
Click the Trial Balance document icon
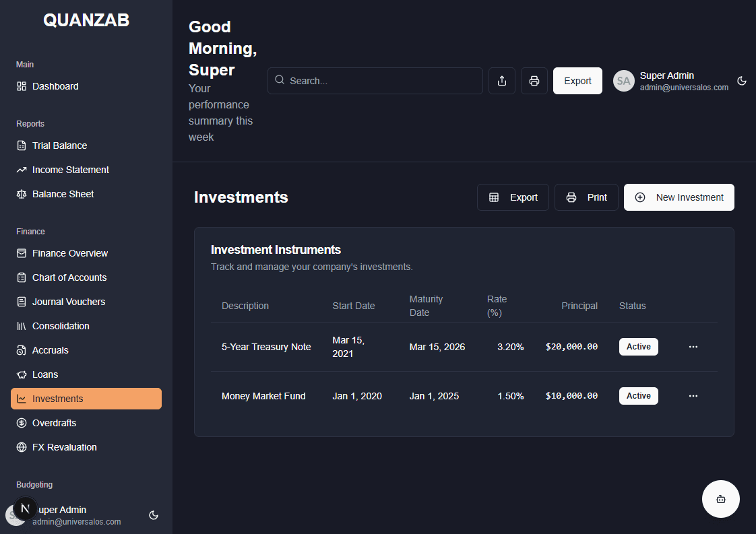pos(21,145)
